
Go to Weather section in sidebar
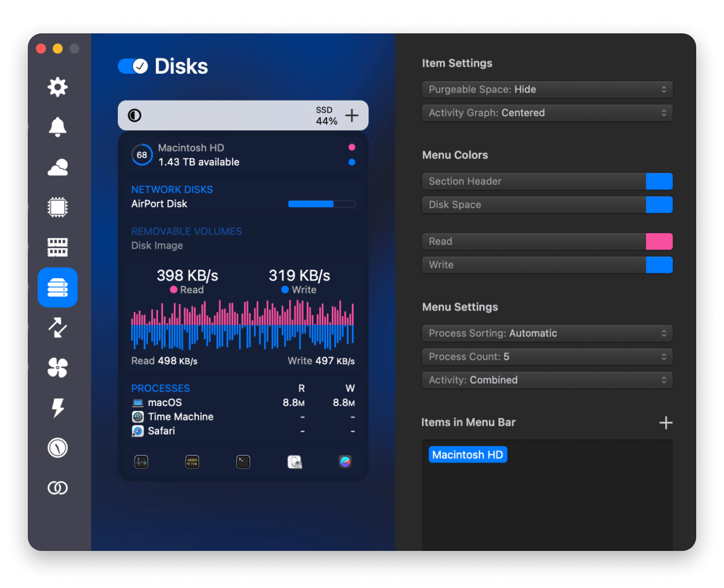58,167
